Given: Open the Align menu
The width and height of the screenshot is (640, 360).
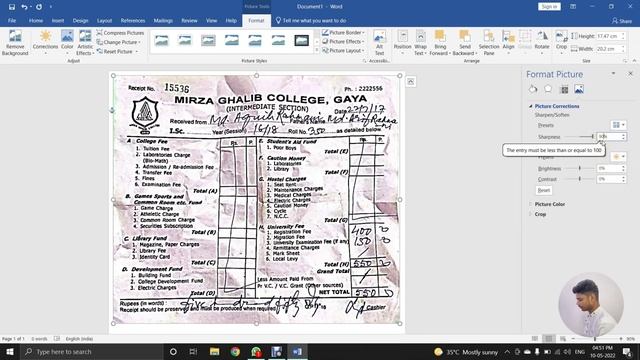Looking at the screenshot, I should coord(509,43).
